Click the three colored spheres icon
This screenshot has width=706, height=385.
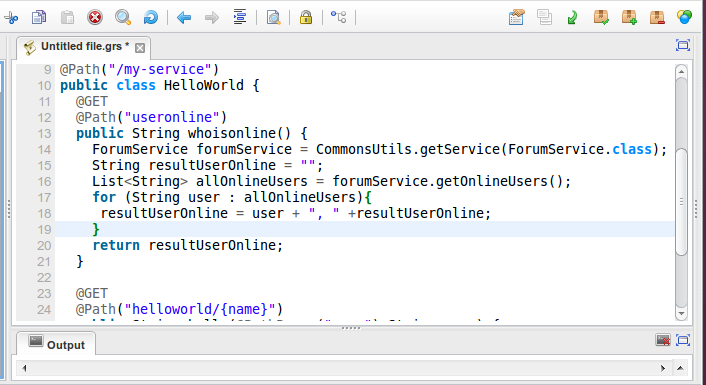click(685, 17)
